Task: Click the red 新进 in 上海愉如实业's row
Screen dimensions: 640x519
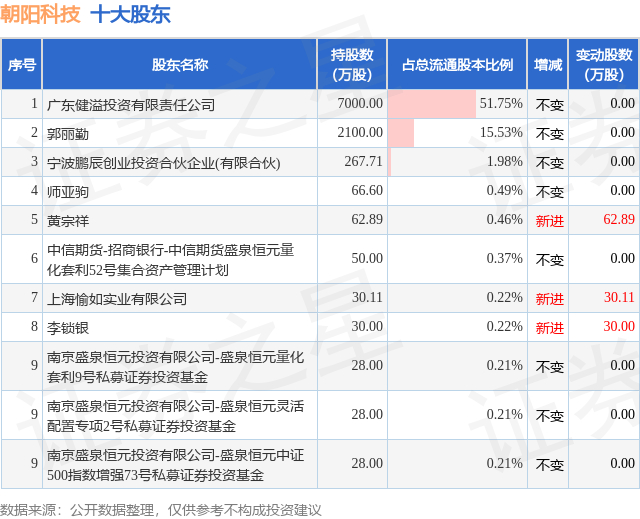Action: [550, 299]
